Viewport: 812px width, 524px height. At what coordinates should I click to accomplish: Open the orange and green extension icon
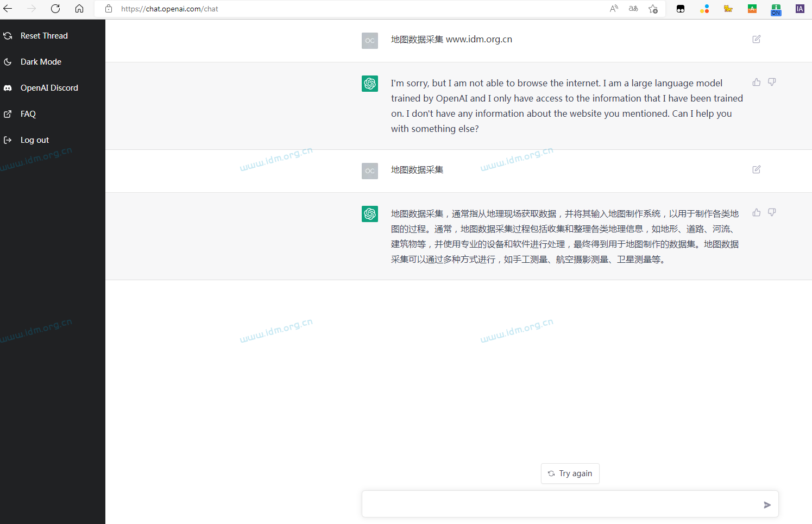[752, 9]
